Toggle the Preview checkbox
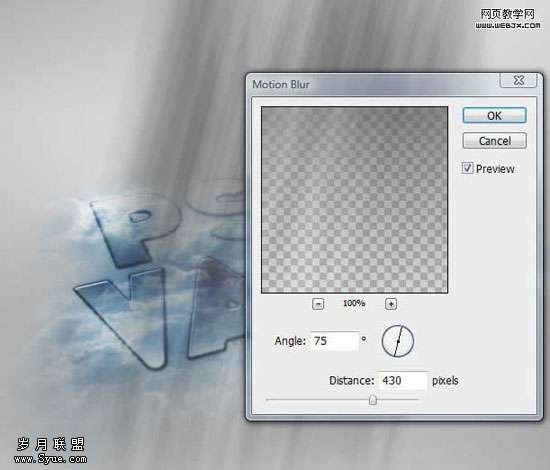Screen dimensions: 550x470 (467, 168)
